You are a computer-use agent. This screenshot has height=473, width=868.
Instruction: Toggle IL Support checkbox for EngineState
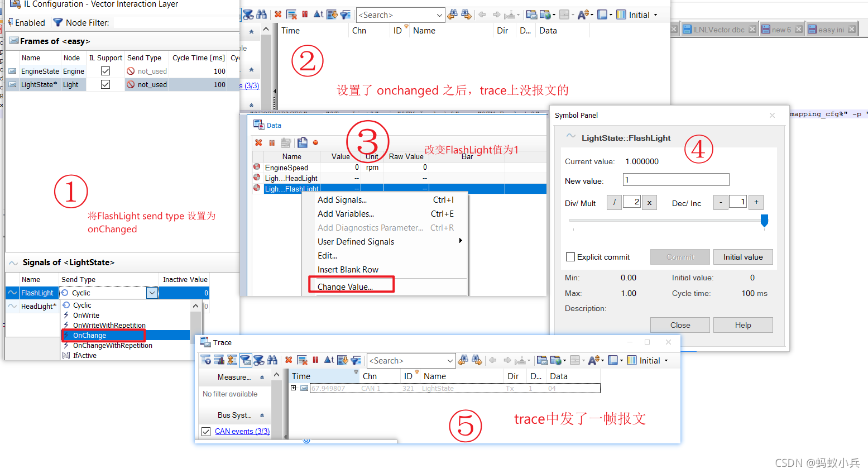click(x=105, y=71)
